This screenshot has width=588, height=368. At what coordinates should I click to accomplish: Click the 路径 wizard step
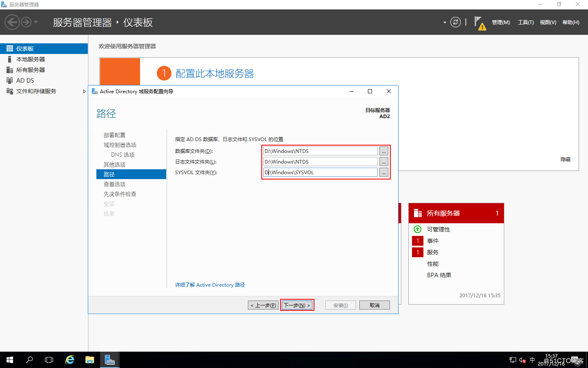click(x=131, y=174)
